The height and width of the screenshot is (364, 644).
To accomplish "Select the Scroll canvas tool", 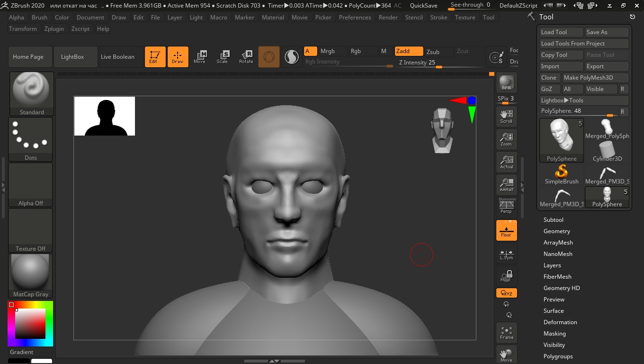I will (x=506, y=116).
